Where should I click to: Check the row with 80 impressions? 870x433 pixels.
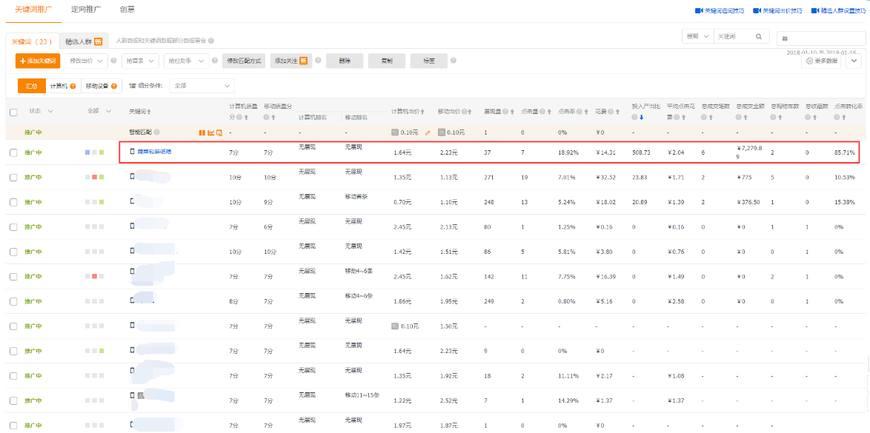pyautogui.click(x=13, y=227)
